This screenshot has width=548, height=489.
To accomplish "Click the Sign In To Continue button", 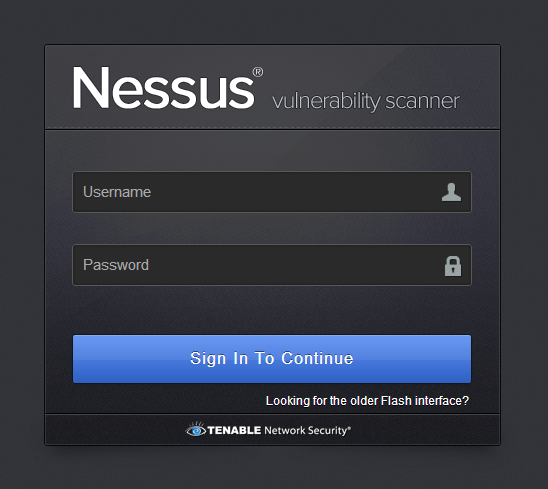I will (272, 359).
